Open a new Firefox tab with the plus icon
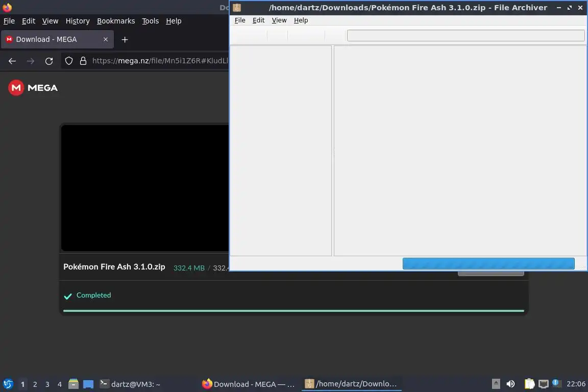The width and height of the screenshot is (588, 392). coord(125,39)
